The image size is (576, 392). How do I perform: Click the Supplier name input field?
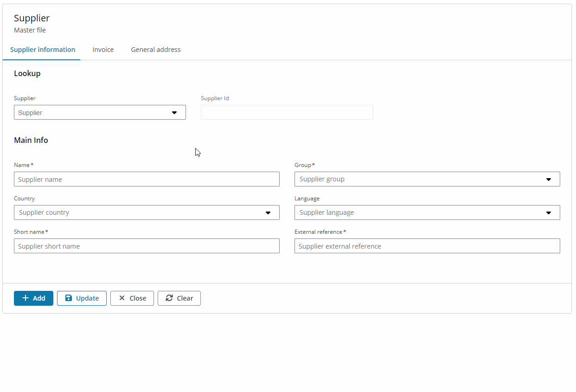[147, 179]
